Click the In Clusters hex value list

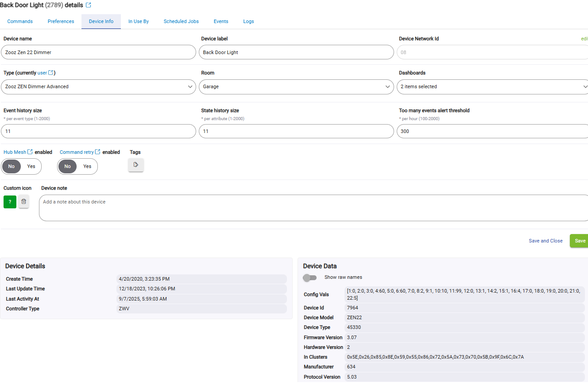[x=464, y=357]
